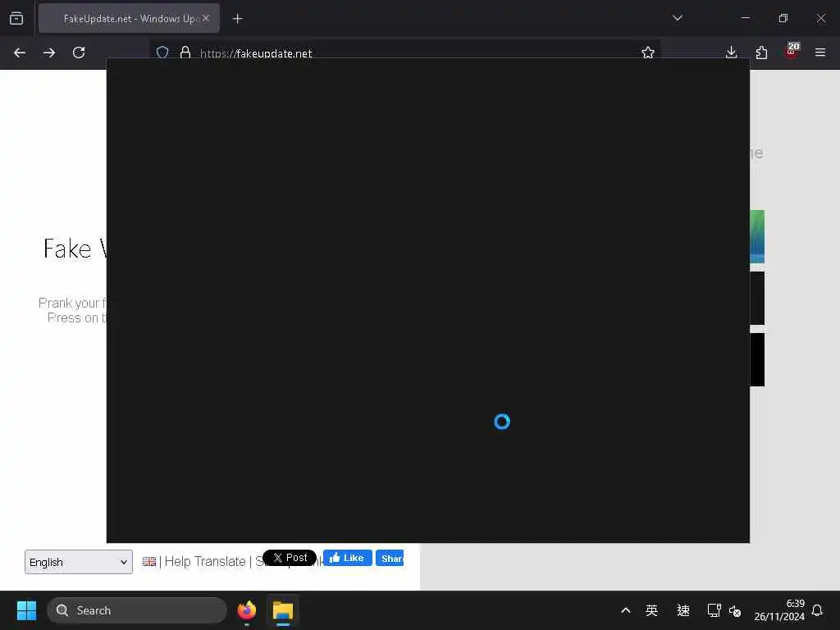
Task: View site security via the padlock icon
Action: click(x=185, y=52)
